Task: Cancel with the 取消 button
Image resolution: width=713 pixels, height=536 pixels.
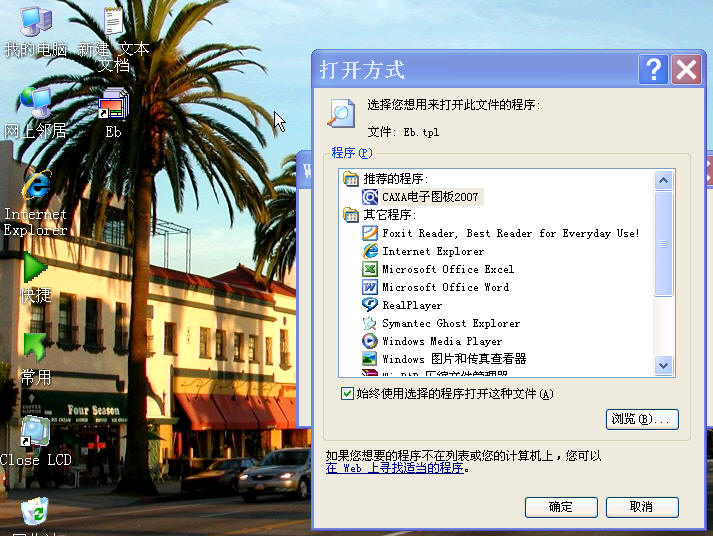Action: click(x=642, y=507)
